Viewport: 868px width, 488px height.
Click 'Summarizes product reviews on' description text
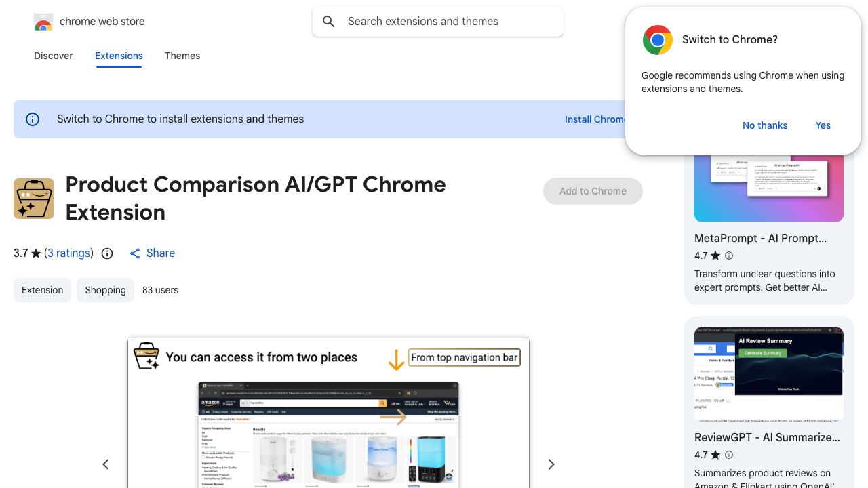pyautogui.click(x=764, y=479)
